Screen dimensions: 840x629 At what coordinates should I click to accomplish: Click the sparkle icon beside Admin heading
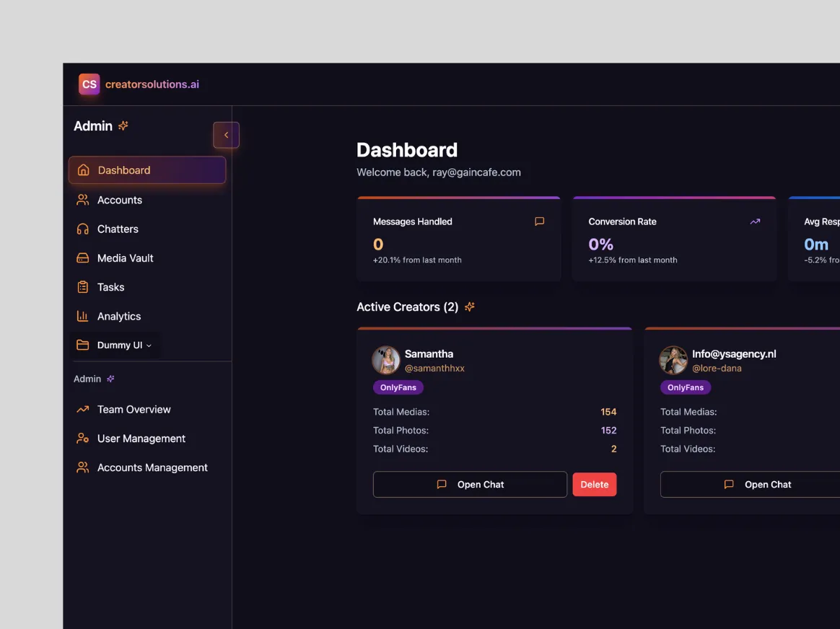click(123, 126)
